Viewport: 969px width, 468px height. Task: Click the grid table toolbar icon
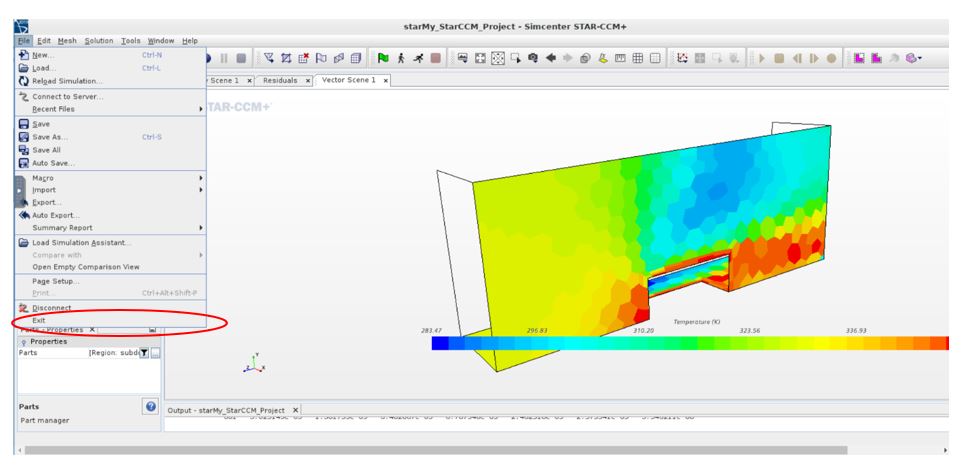[638, 58]
